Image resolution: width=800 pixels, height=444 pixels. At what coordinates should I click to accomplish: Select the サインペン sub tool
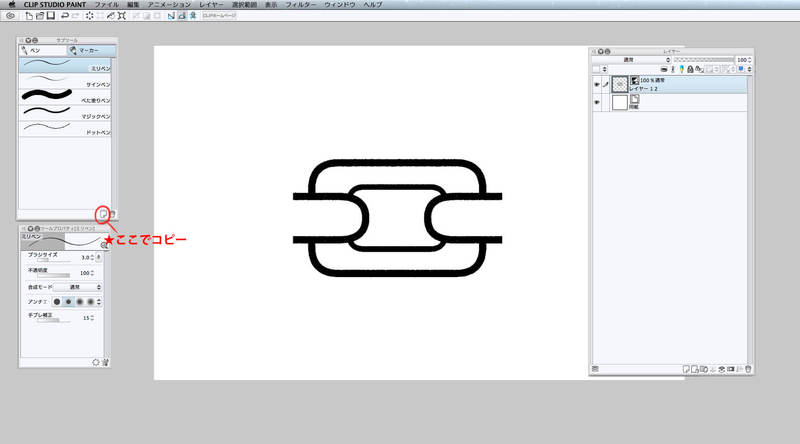[x=65, y=81]
